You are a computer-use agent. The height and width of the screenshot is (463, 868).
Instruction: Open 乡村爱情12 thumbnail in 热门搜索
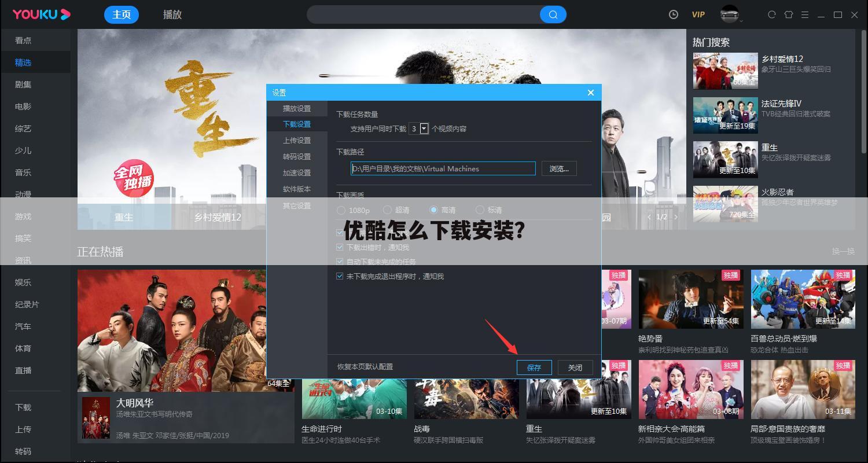725,71
